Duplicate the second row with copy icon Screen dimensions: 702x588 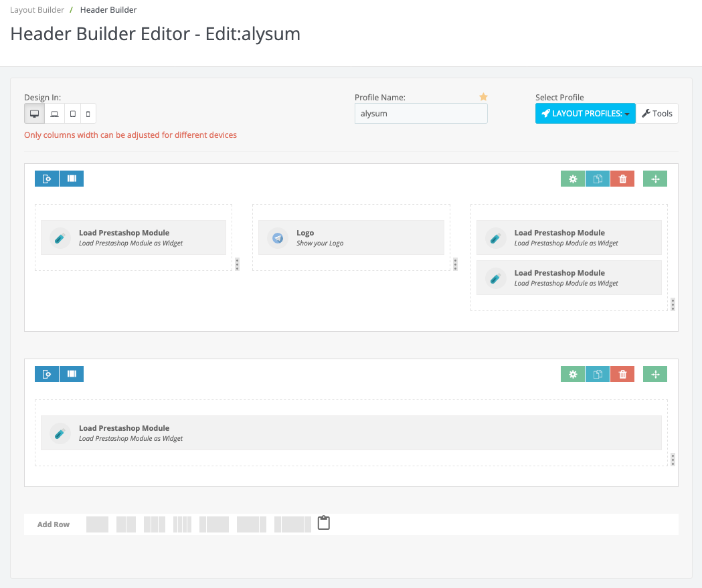[x=598, y=374]
